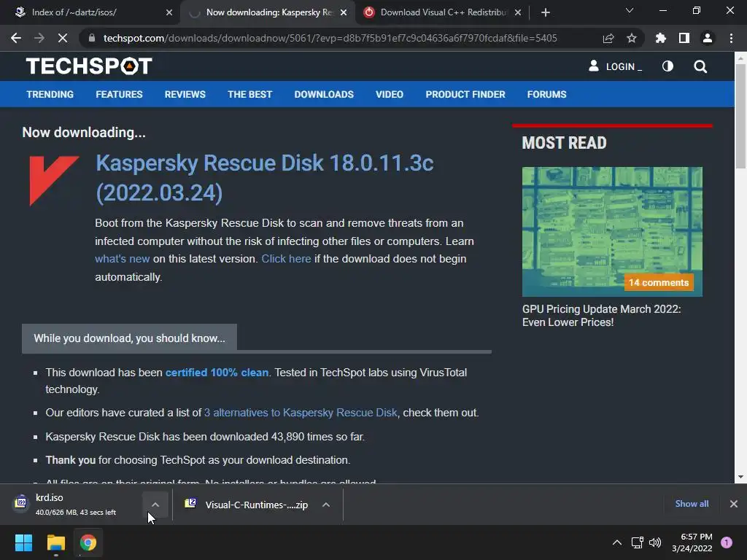747x560 pixels.
Task: Click the scrollbar up arrow
Action: 740,58
